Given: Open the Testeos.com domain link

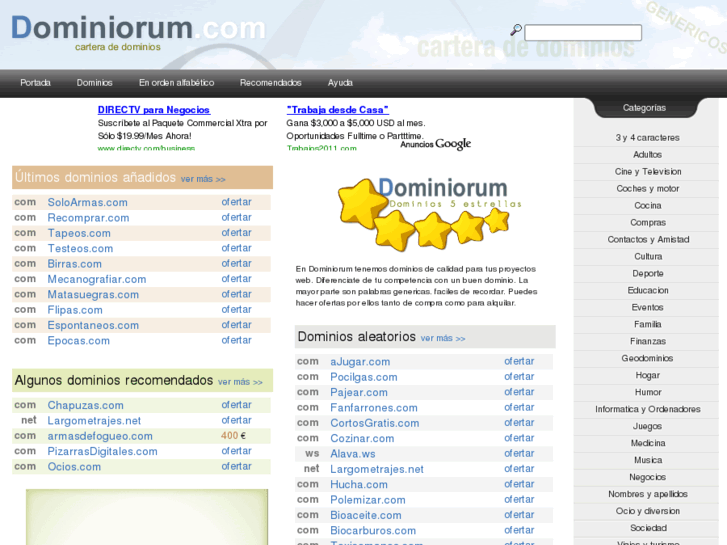Looking at the screenshot, I should 80,248.
